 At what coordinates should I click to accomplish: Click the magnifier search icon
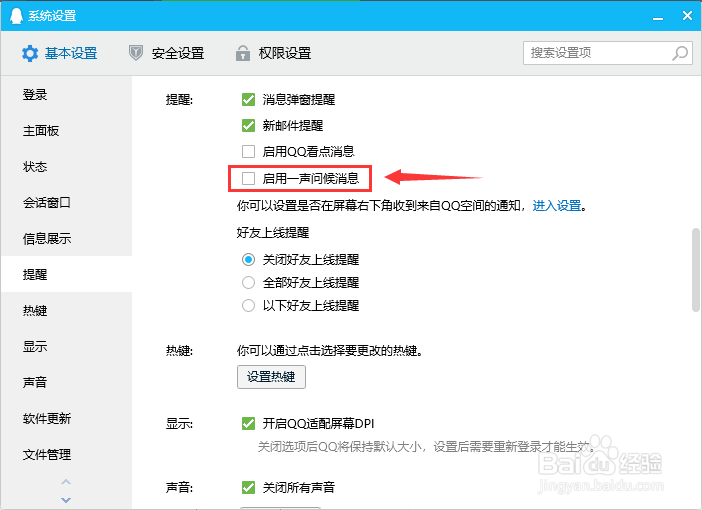click(x=680, y=53)
